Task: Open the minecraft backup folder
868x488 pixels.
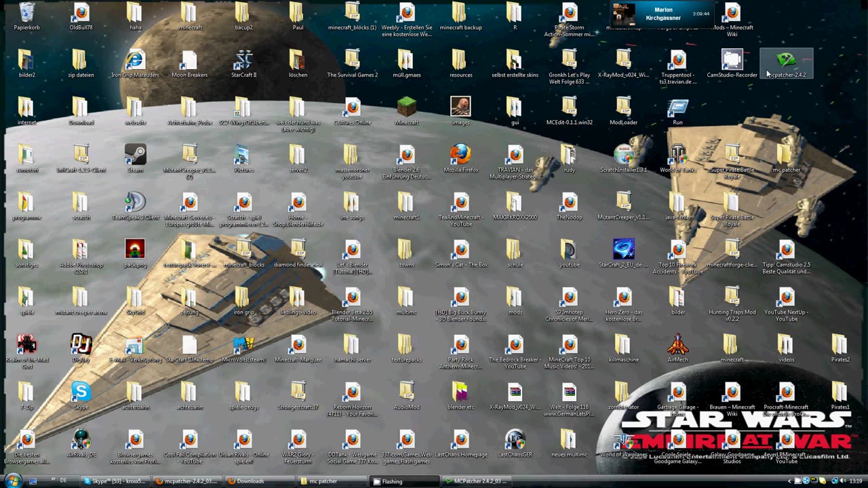Action: tap(460, 17)
